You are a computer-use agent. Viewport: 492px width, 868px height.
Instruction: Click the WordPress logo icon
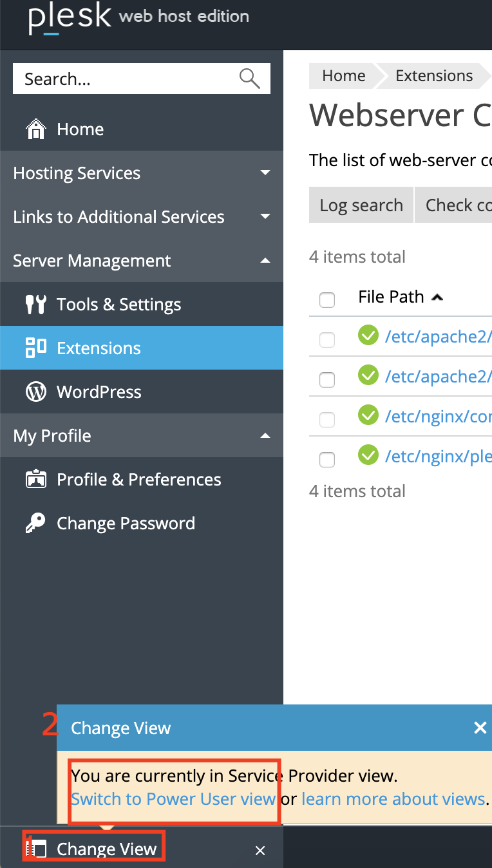point(35,392)
